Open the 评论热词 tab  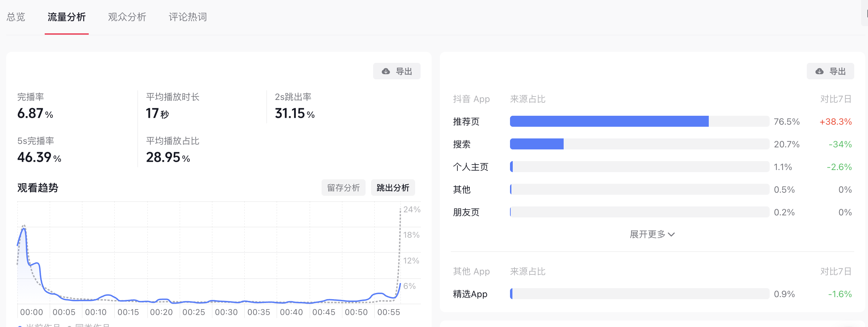188,17
